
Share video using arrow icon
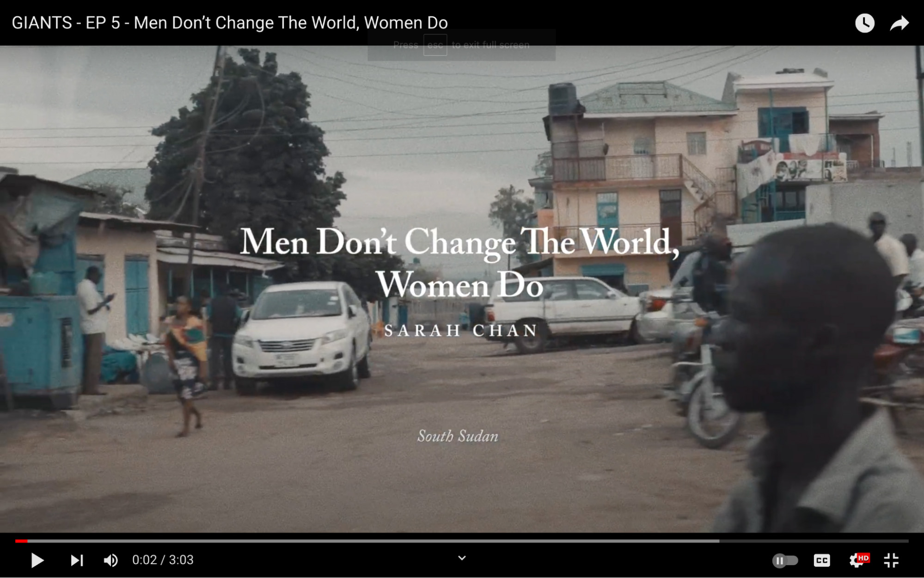900,23
